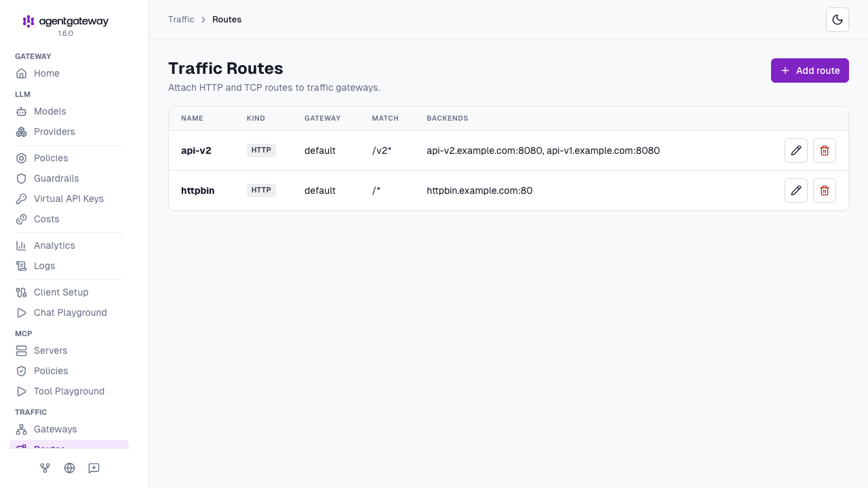This screenshot has width=868, height=488.
Task: Click the api-v2 route name
Action: 196,150
